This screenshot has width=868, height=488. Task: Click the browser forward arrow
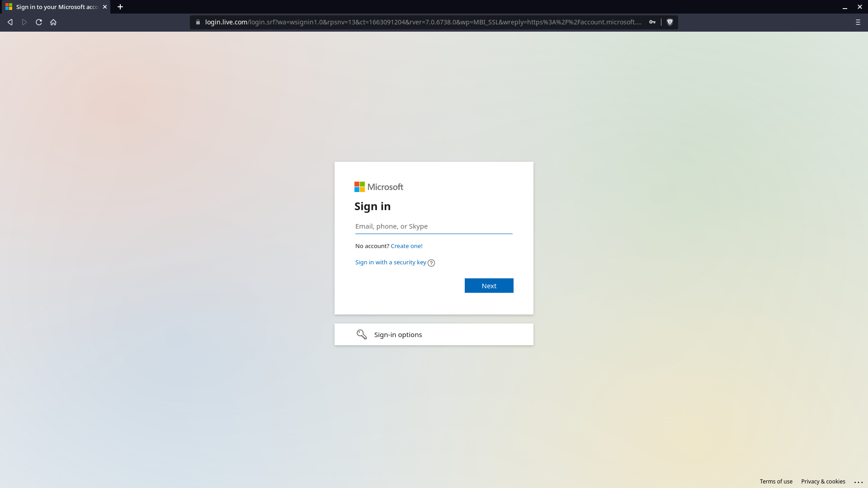click(24, 22)
